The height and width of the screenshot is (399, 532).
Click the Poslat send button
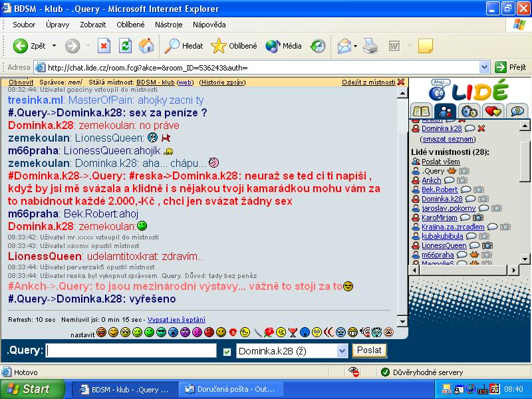point(369,350)
